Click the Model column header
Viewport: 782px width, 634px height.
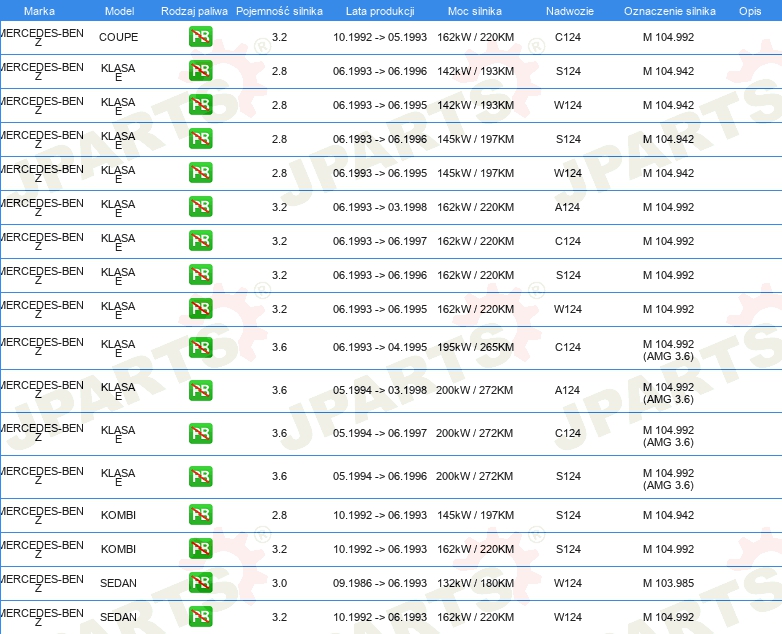pos(119,11)
